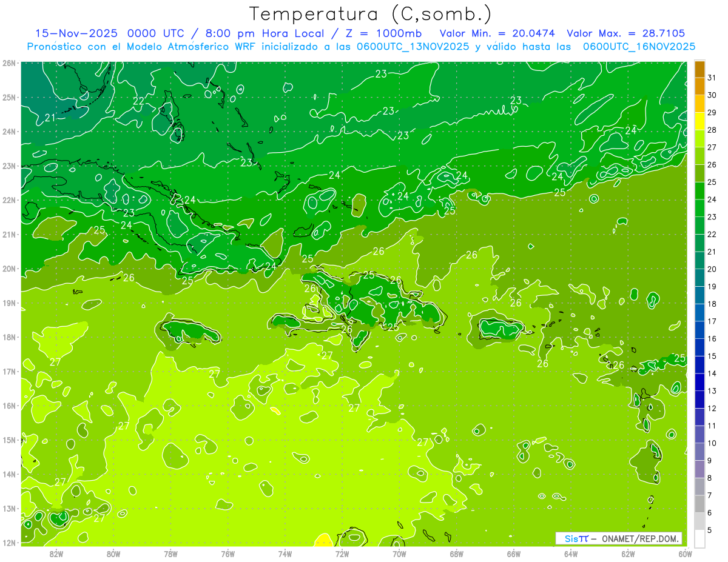
Task: Click the lime colorbar swatch between 27 and 28
Action: [x=700, y=139]
